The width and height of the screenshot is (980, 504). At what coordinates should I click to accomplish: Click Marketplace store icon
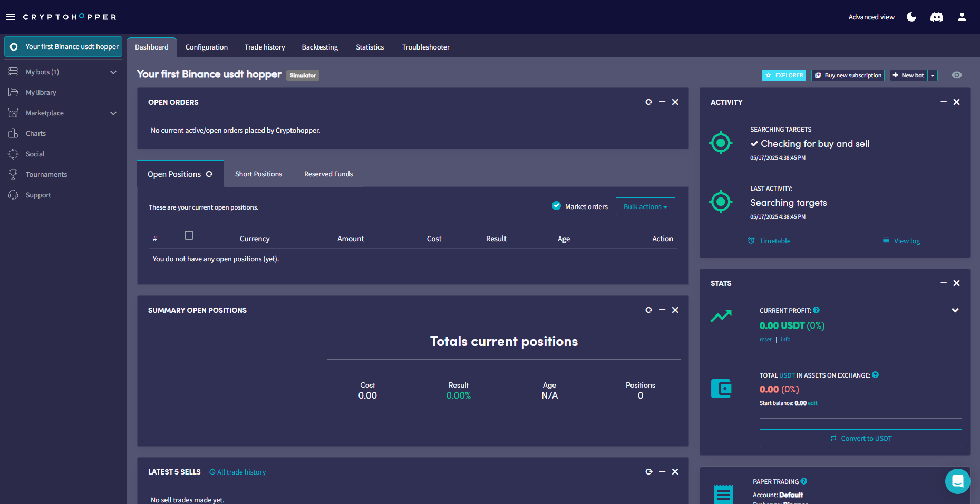coord(13,113)
